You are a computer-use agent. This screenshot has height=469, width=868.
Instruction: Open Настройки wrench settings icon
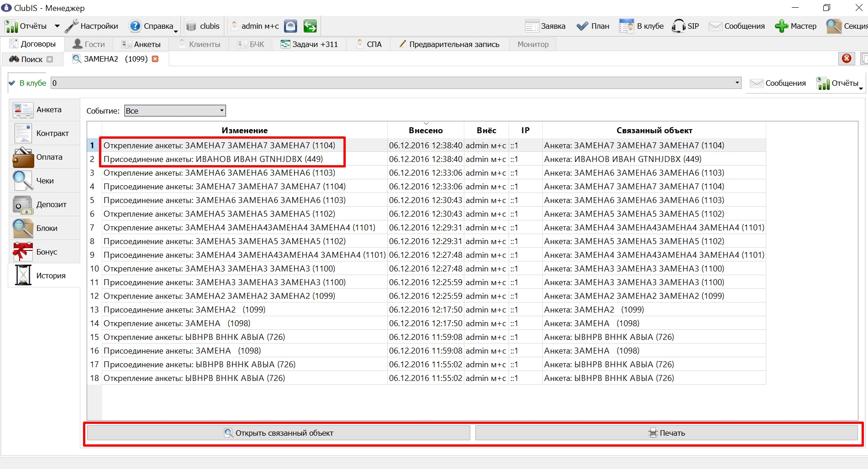[x=72, y=26]
